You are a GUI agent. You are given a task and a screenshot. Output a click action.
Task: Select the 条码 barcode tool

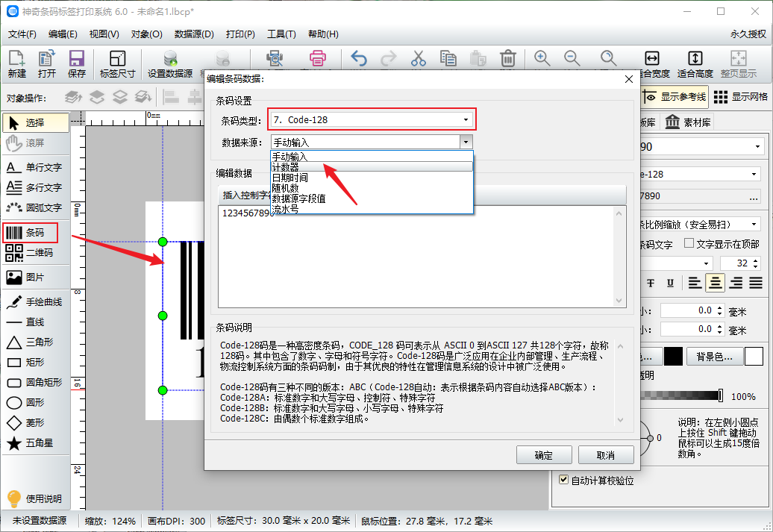point(31,232)
